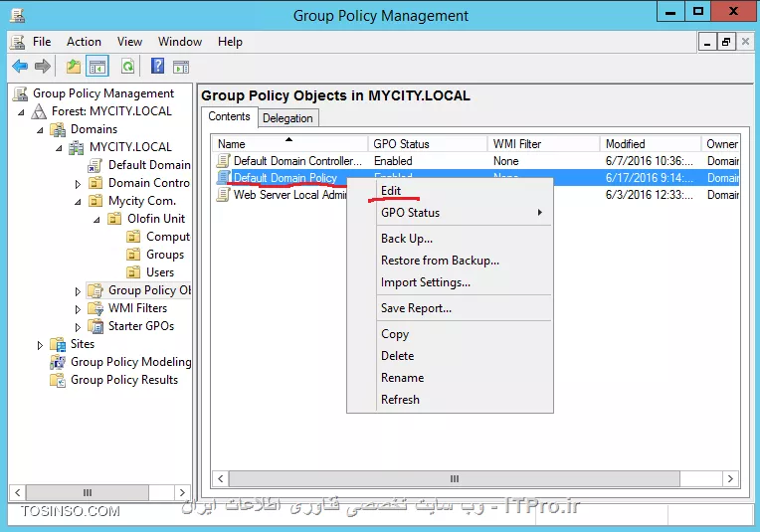Viewport: 760px width, 532px height.
Task: Open the Help menu
Action: 230,42
